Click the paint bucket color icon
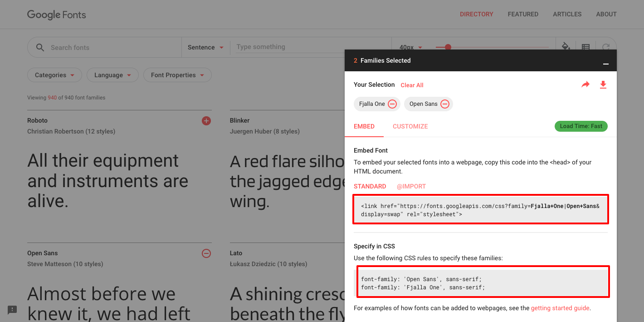Image resolution: width=644 pixels, height=322 pixels. [566, 47]
